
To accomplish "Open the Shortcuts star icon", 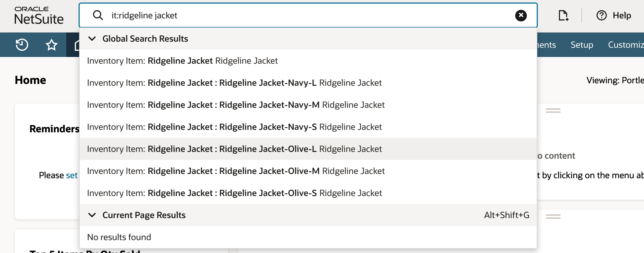I will (x=52, y=45).
